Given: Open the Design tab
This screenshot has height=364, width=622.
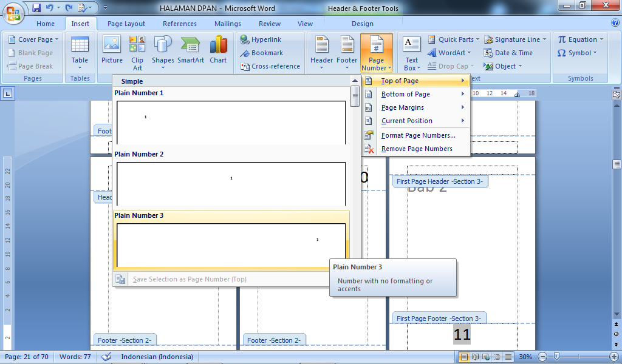Looking at the screenshot, I should tap(363, 24).
